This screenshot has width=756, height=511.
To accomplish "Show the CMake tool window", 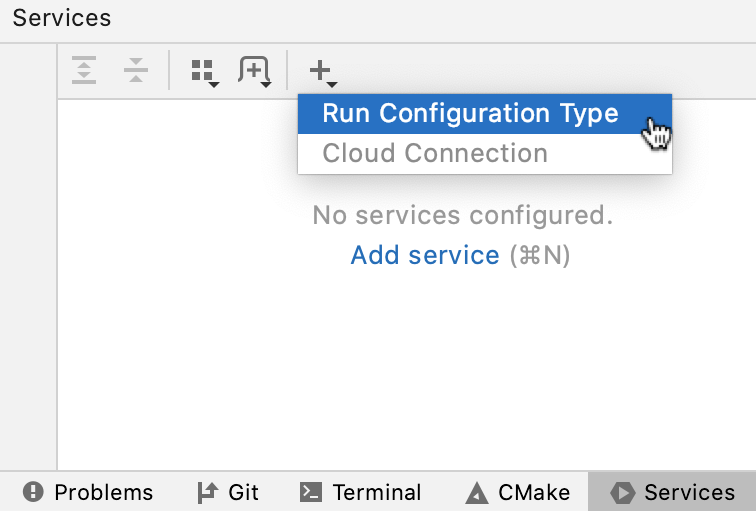I will coord(519,492).
